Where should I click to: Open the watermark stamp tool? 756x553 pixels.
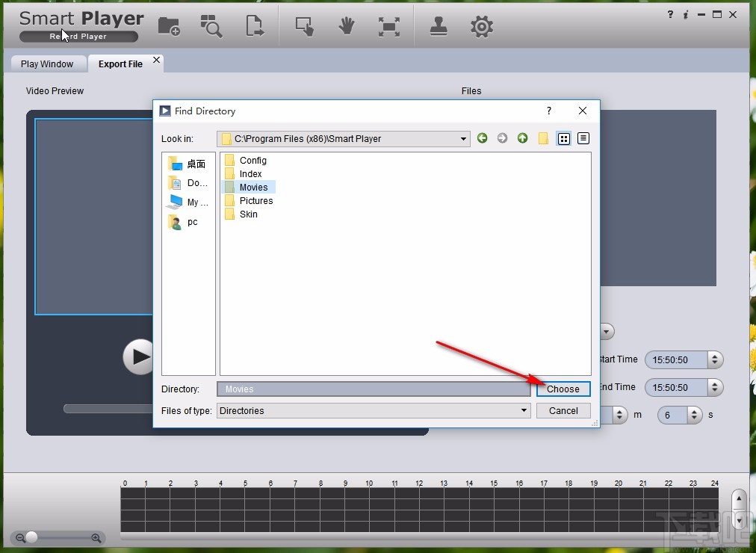pos(439,26)
